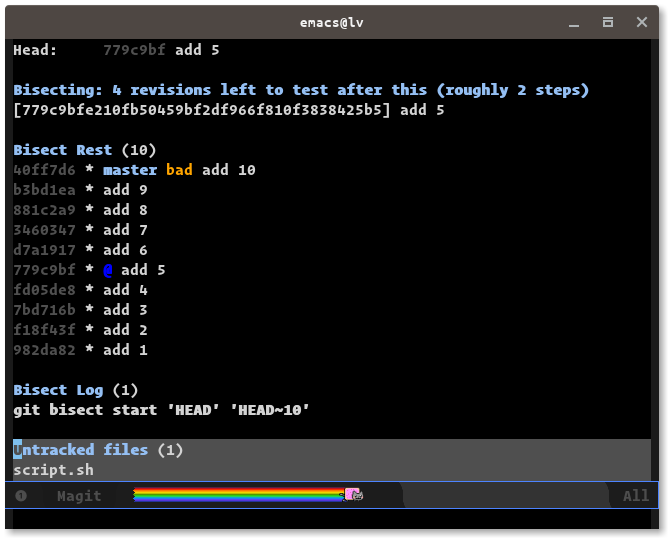This screenshot has width=668, height=538.
Task: Click the Nyan cat icon in the mode line
Action: point(354,495)
